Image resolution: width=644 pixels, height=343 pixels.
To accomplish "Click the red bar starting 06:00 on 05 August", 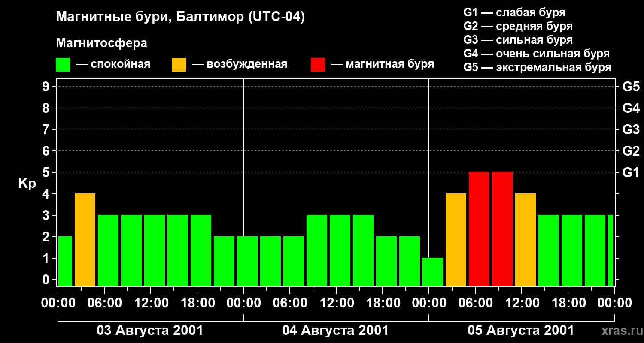I will point(479,229).
